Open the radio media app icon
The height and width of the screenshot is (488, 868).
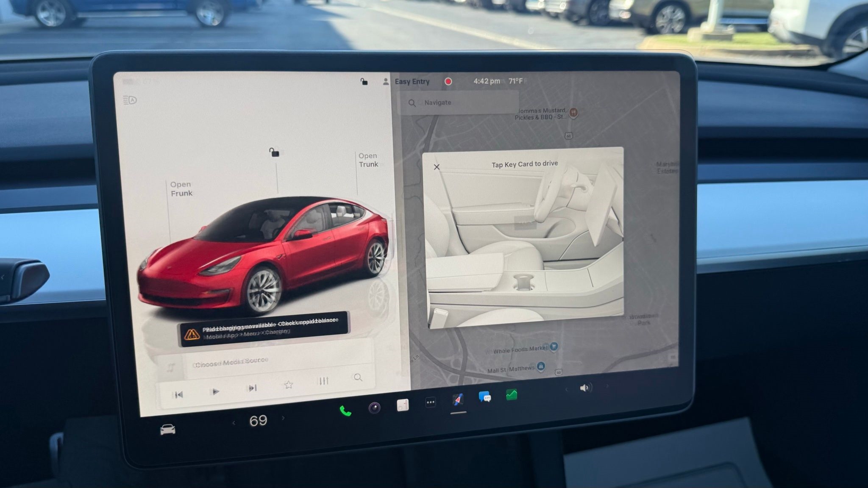pyautogui.click(x=403, y=405)
